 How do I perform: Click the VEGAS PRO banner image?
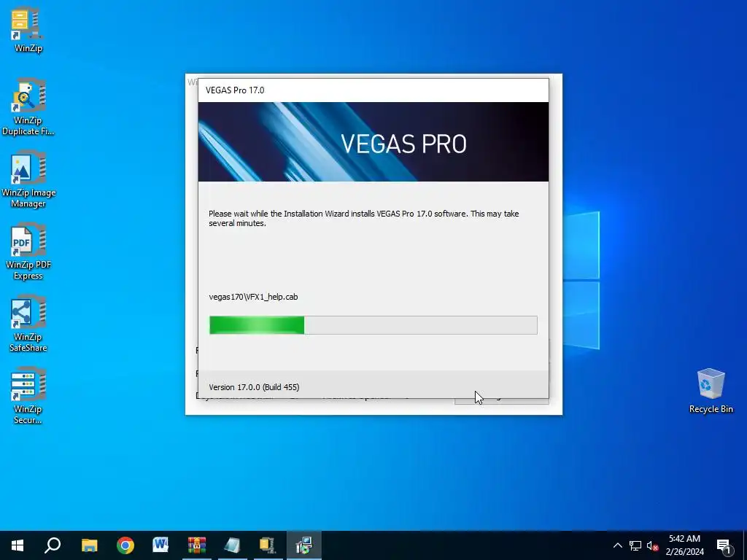point(373,142)
